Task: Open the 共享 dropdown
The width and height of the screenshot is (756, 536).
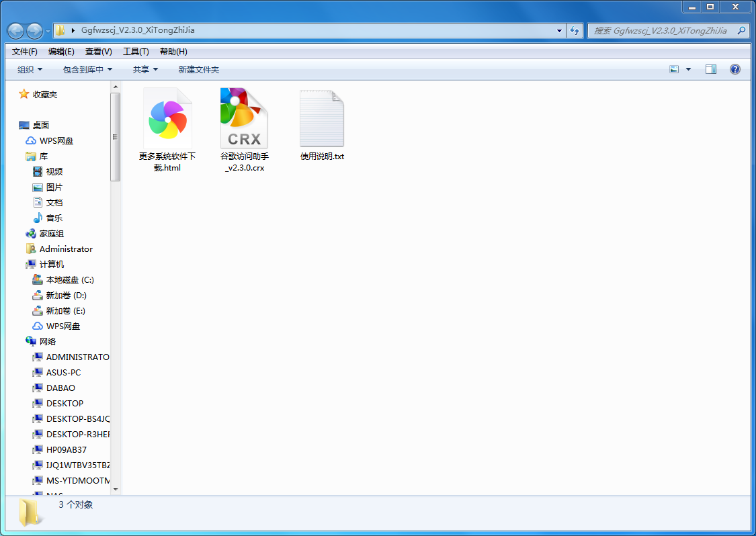Action: [146, 69]
